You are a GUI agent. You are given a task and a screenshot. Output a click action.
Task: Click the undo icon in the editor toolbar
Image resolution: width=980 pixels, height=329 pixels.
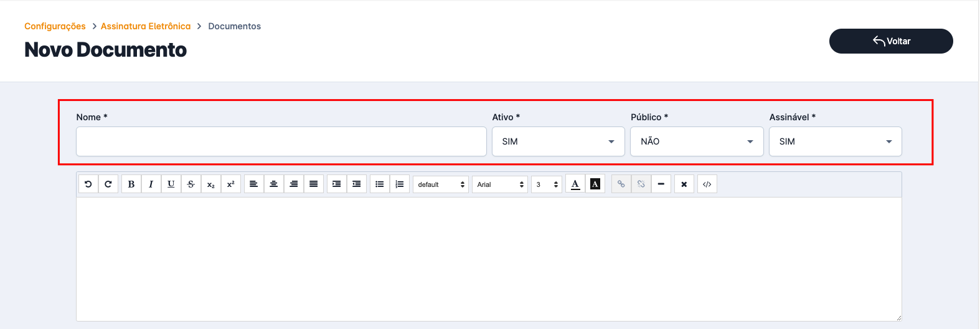[88, 184]
